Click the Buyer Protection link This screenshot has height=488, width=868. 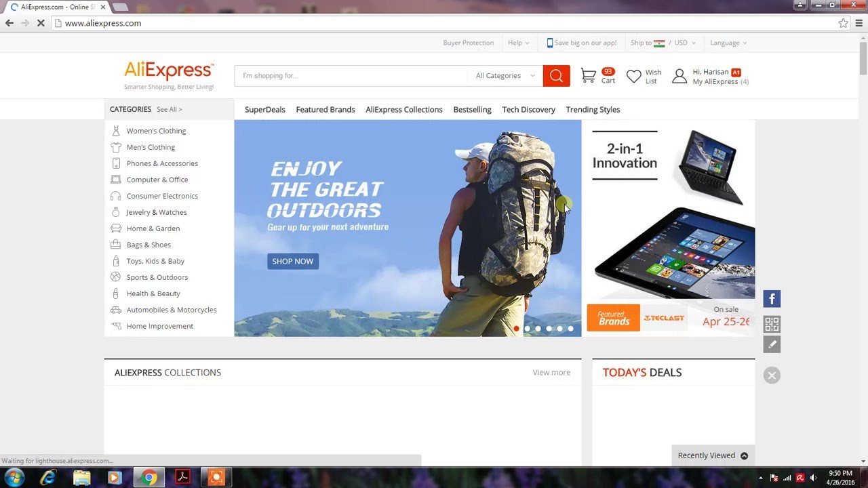point(469,43)
